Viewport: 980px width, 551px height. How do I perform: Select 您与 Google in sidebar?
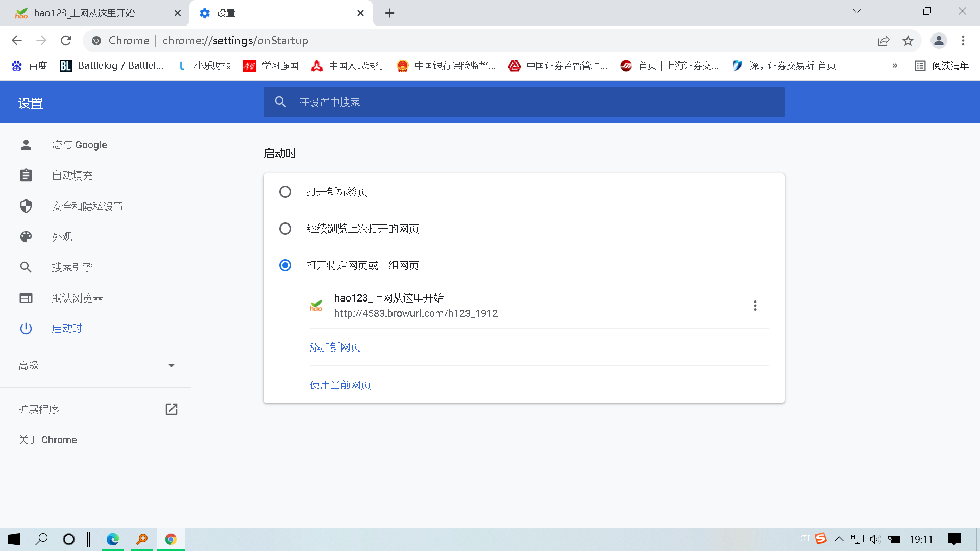coord(80,145)
